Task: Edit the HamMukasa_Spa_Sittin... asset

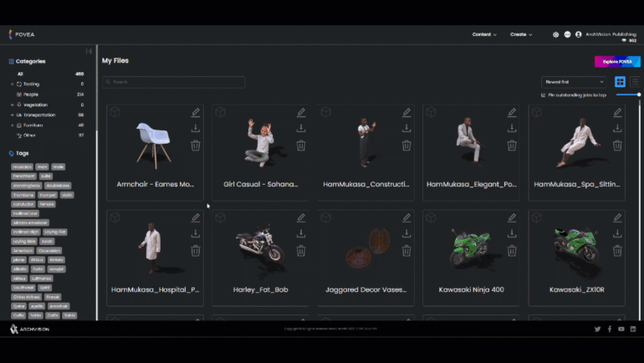Action: click(x=617, y=112)
